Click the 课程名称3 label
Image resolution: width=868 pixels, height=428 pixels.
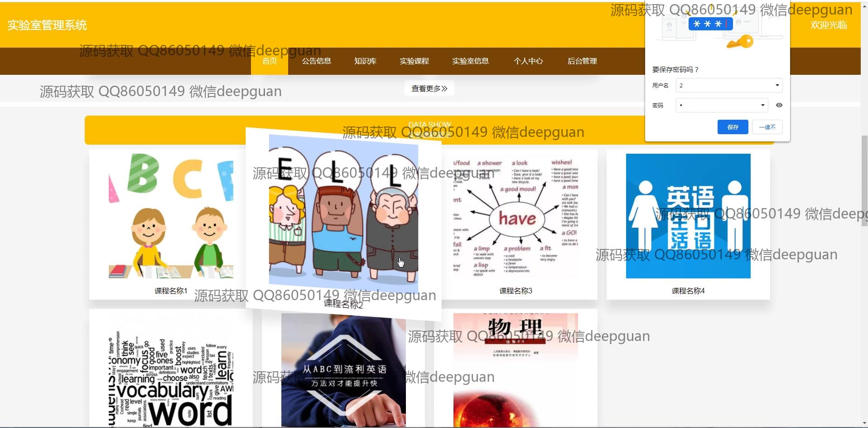516,291
